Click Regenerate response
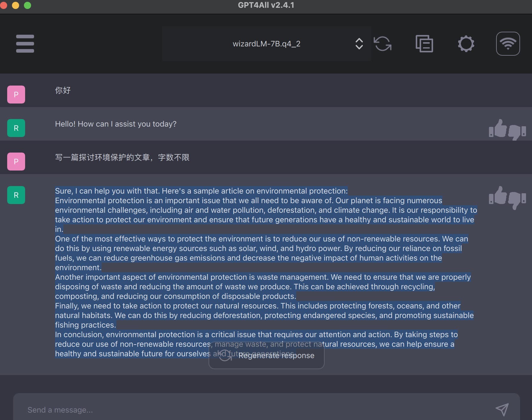Viewport: 532px width, 420px height. [266, 355]
